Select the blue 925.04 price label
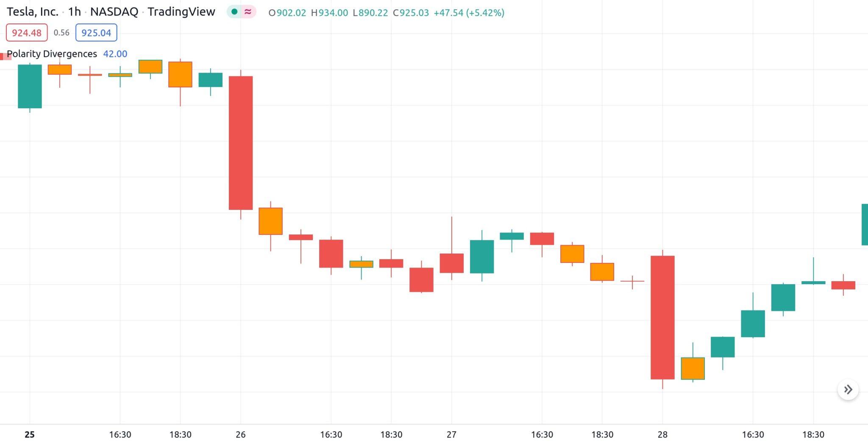 [96, 32]
